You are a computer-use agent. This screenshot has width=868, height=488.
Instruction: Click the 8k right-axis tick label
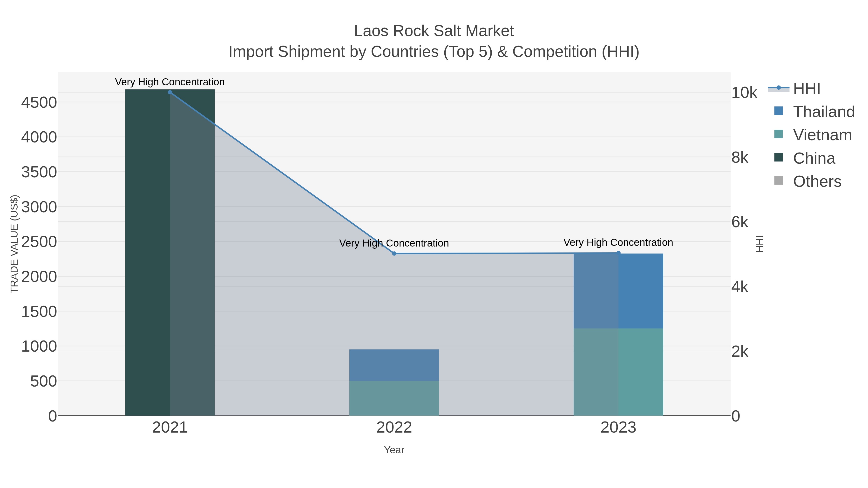[x=740, y=158]
